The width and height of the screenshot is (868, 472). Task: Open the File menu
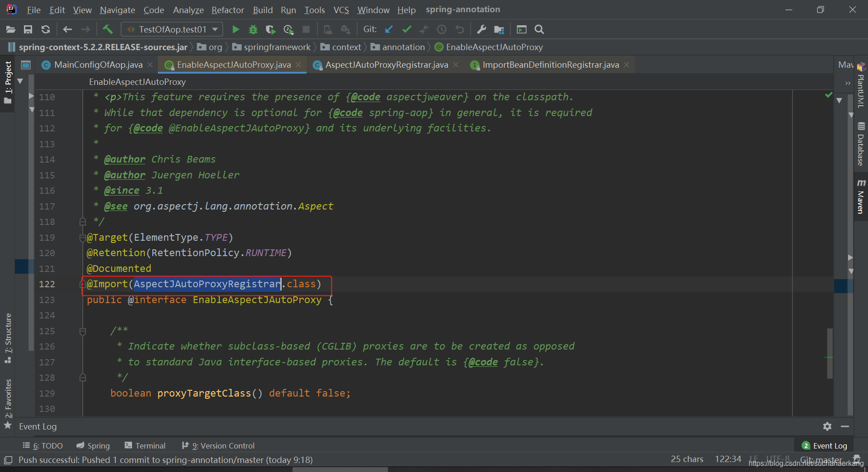click(x=34, y=9)
